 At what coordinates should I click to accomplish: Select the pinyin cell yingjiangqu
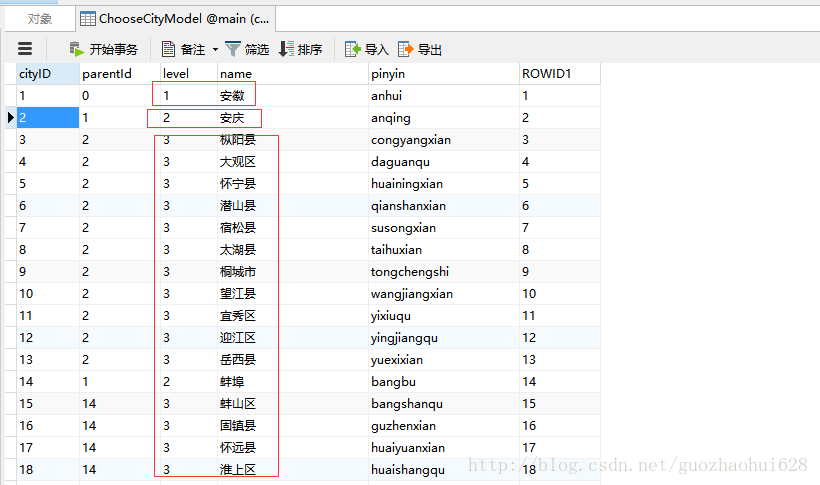[444, 337]
